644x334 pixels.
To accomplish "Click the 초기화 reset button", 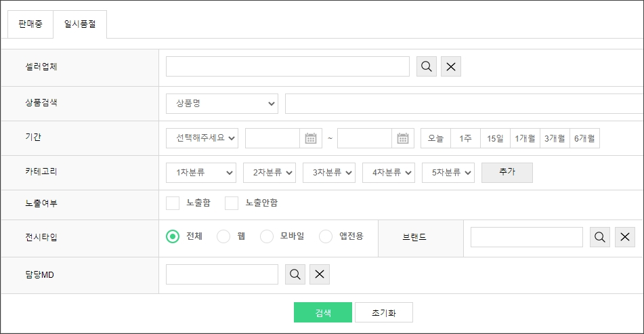I will 383,313.
